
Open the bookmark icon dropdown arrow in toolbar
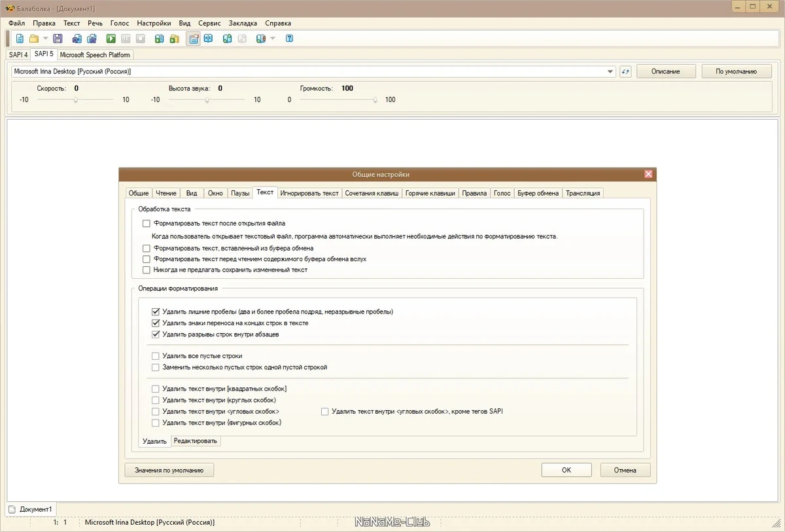[x=273, y=39]
